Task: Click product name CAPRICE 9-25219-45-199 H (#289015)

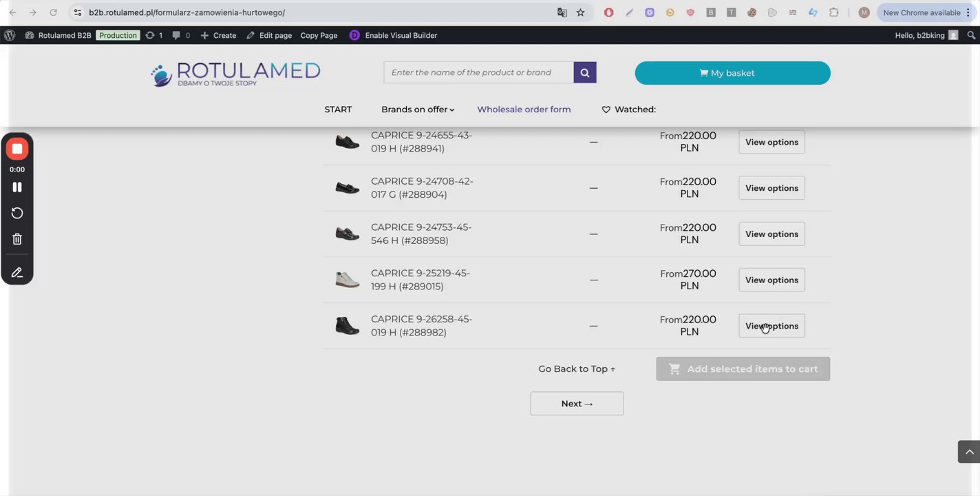Action: click(420, 280)
